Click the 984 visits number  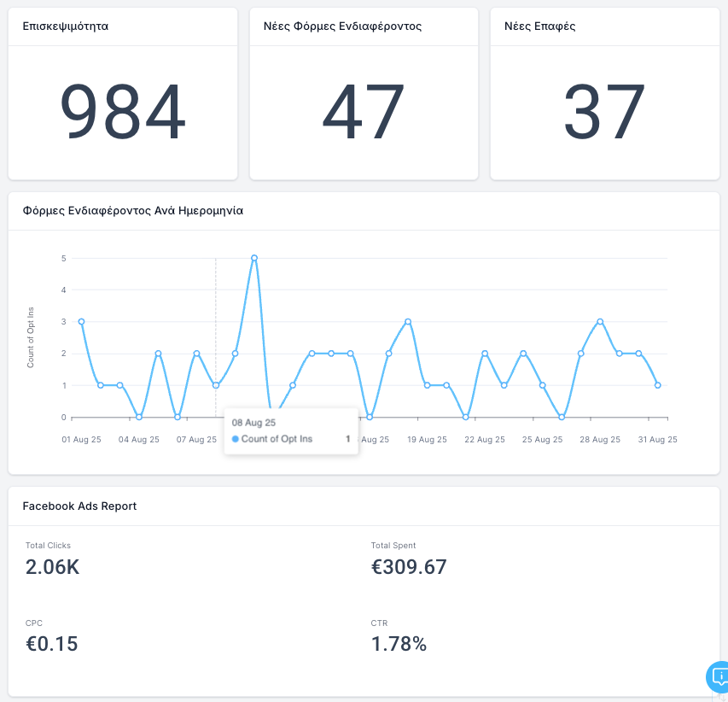pos(123,113)
